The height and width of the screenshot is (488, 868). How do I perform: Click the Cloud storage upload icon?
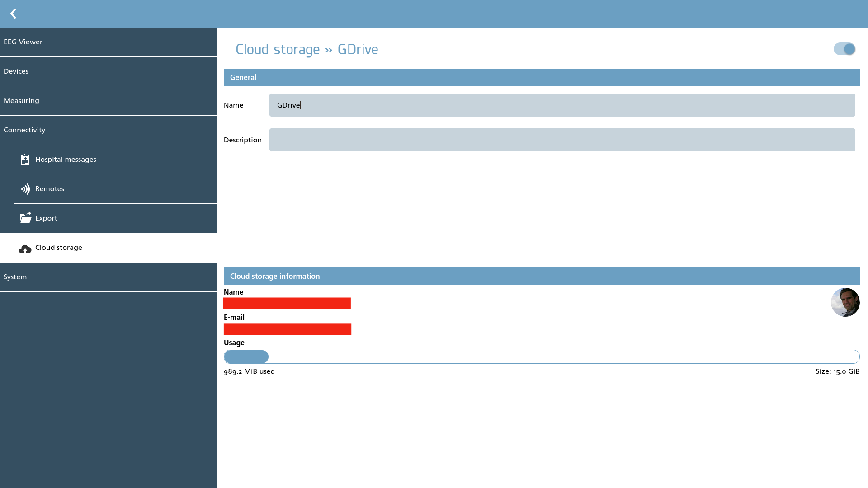[25, 249]
